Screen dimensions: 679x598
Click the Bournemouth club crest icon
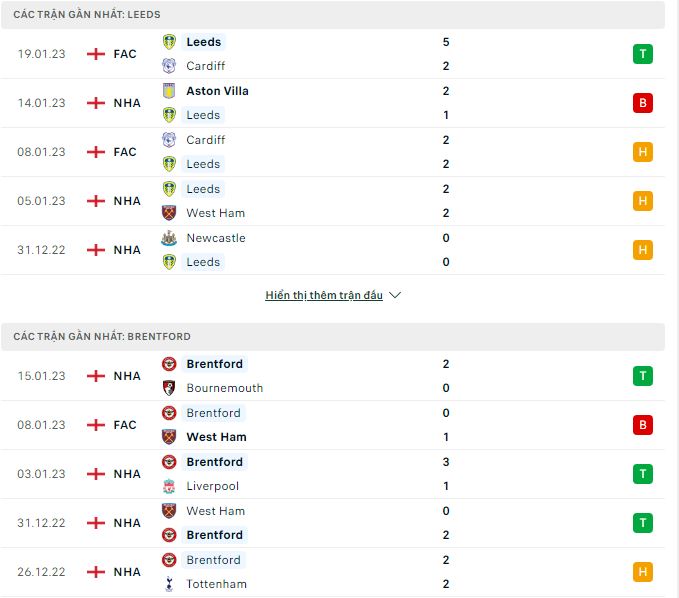tap(169, 388)
